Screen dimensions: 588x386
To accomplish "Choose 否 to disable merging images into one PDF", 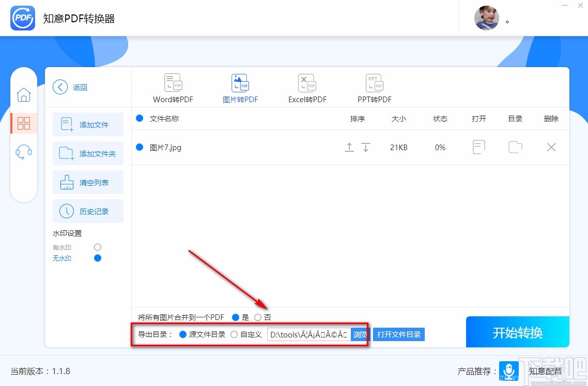I will [258, 317].
